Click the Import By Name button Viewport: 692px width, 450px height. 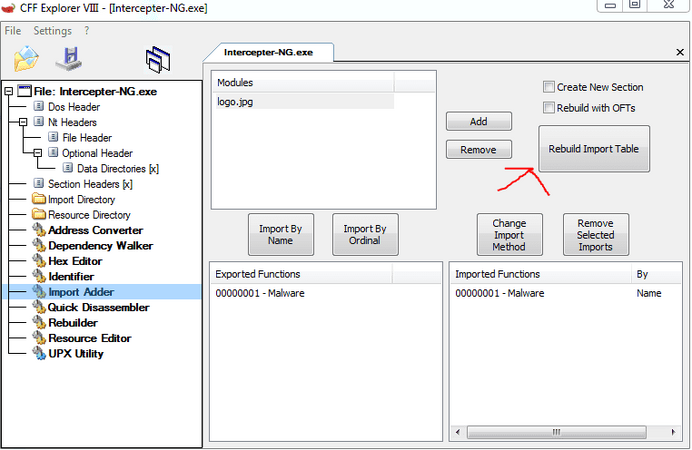click(281, 235)
